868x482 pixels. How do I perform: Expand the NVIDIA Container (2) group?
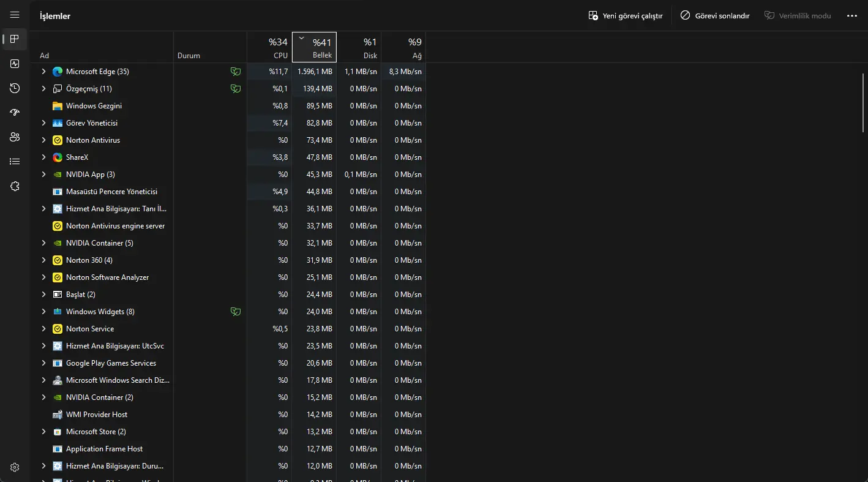click(43, 397)
